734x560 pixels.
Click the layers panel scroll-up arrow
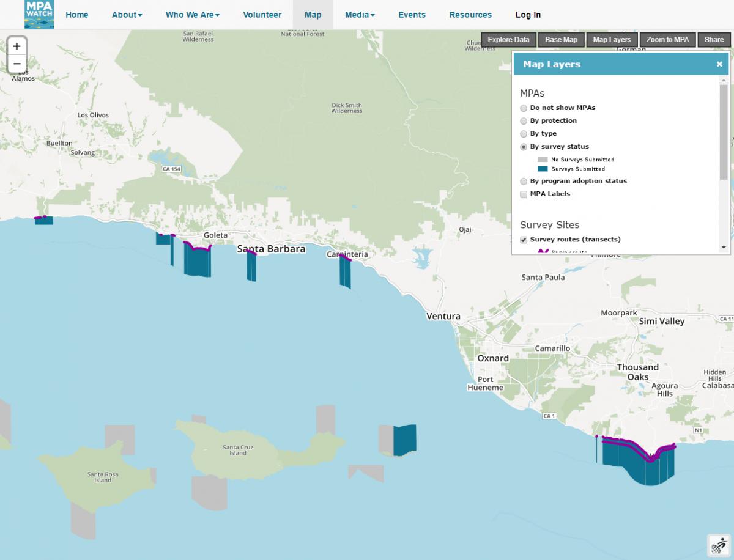(x=724, y=80)
